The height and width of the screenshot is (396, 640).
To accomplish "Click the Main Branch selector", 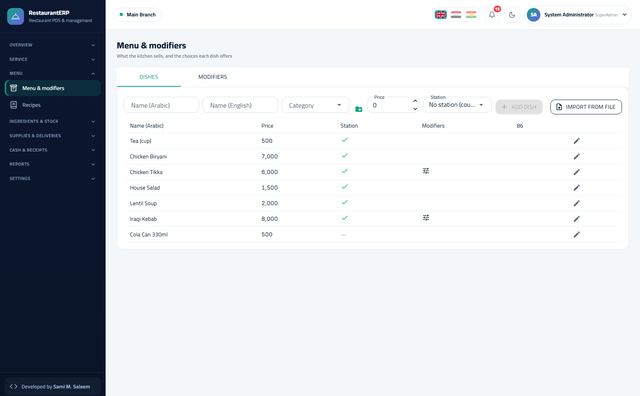I will [x=138, y=15].
